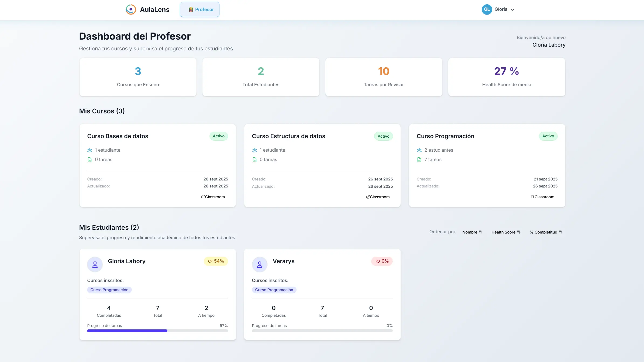Viewport: 644px width, 362px height.
Task: Click the heart icon in Verarys's 0% badge
Action: tap(378, 261)
